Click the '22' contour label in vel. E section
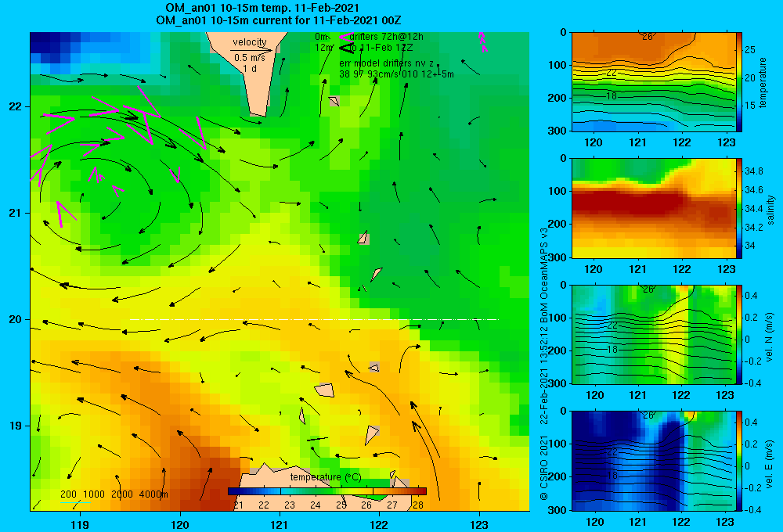 point(612,452)
